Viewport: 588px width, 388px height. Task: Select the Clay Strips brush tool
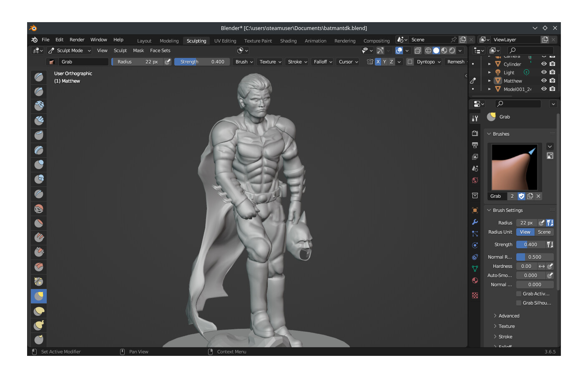(39, 121)
